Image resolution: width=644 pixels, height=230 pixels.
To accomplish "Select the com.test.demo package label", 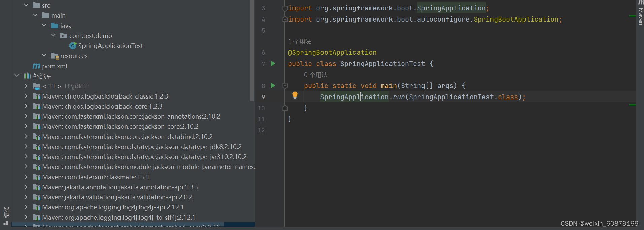I will [x=91, y=36].
